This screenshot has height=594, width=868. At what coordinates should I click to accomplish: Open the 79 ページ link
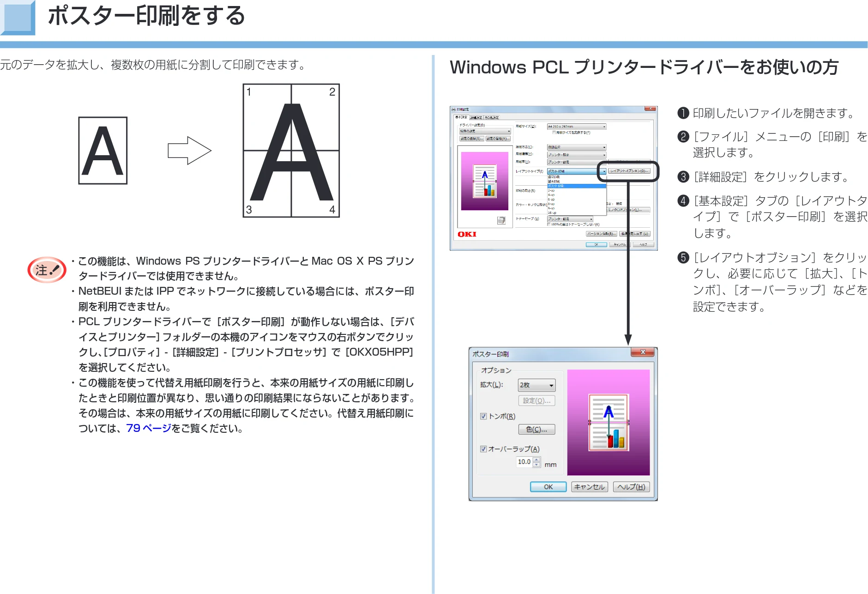coord(149,428)
